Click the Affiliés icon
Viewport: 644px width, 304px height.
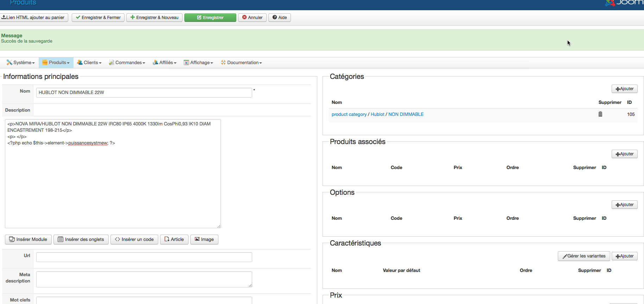pos(155,62)
